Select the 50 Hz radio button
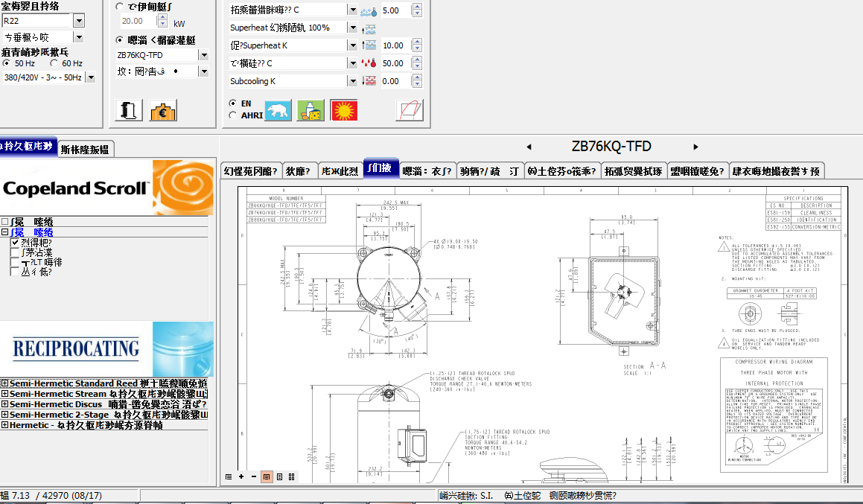Viewport: 863px width, 504px height. pos(6,63)
